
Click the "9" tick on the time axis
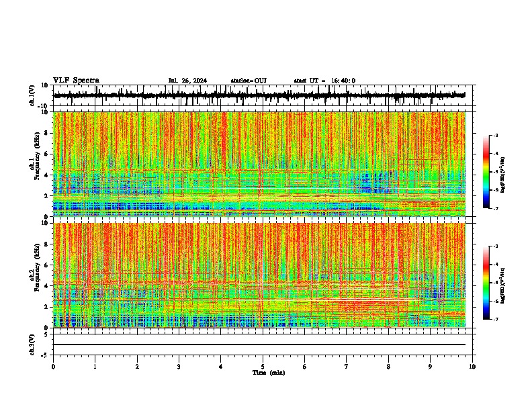coord(430,367)
